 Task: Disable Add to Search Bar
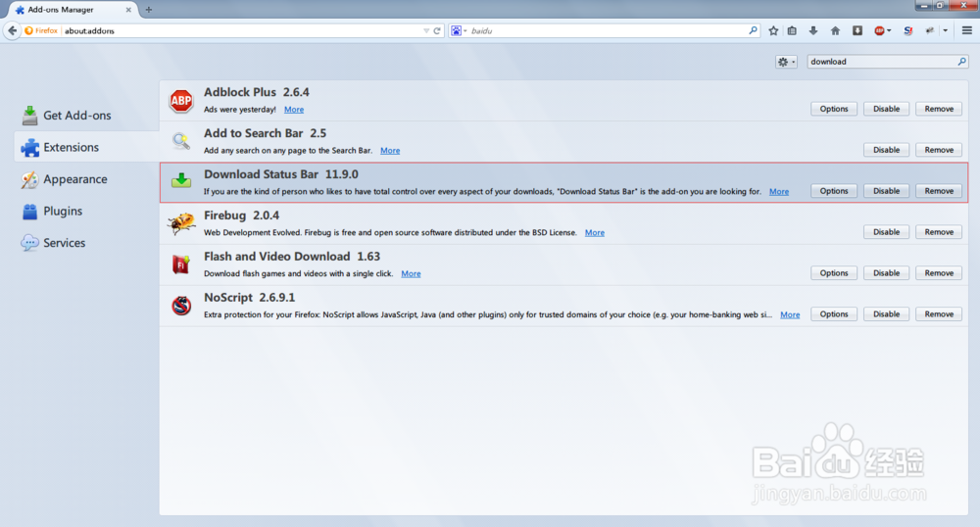coord(886,150)
